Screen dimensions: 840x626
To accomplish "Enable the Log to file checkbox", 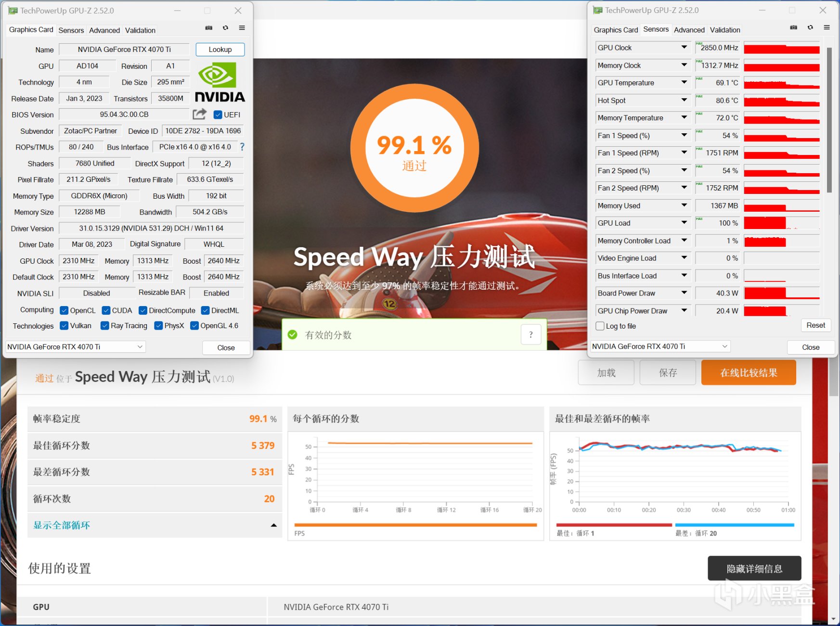I will [x=600, y=326].
